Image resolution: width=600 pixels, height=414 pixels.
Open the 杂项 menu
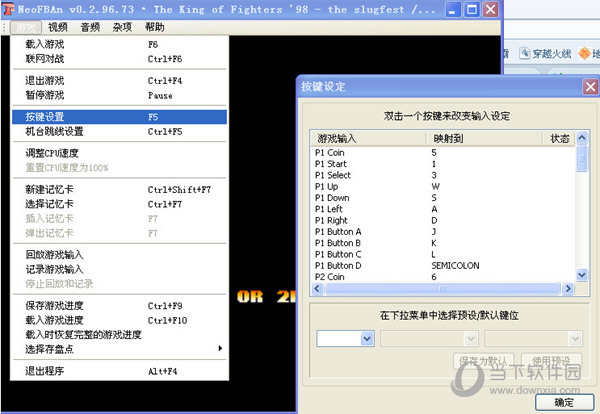pyautogui.click(x=122, y=27)
